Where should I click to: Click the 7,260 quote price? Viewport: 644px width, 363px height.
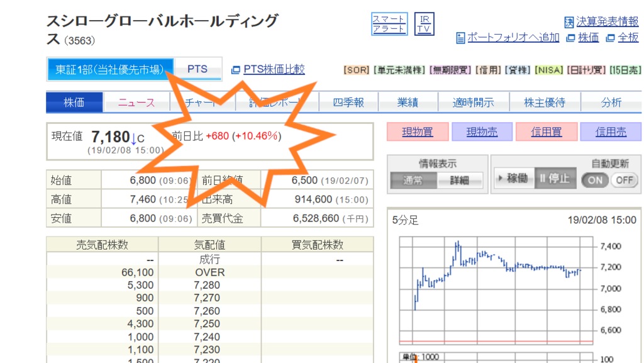pyautogui.click(x=207, y=311)
